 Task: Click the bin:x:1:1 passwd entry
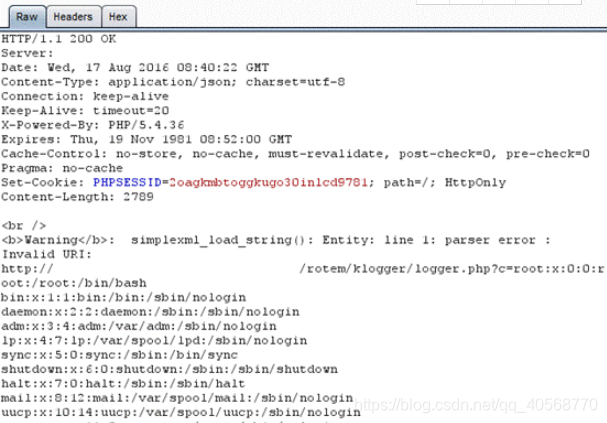pos(123,297)
